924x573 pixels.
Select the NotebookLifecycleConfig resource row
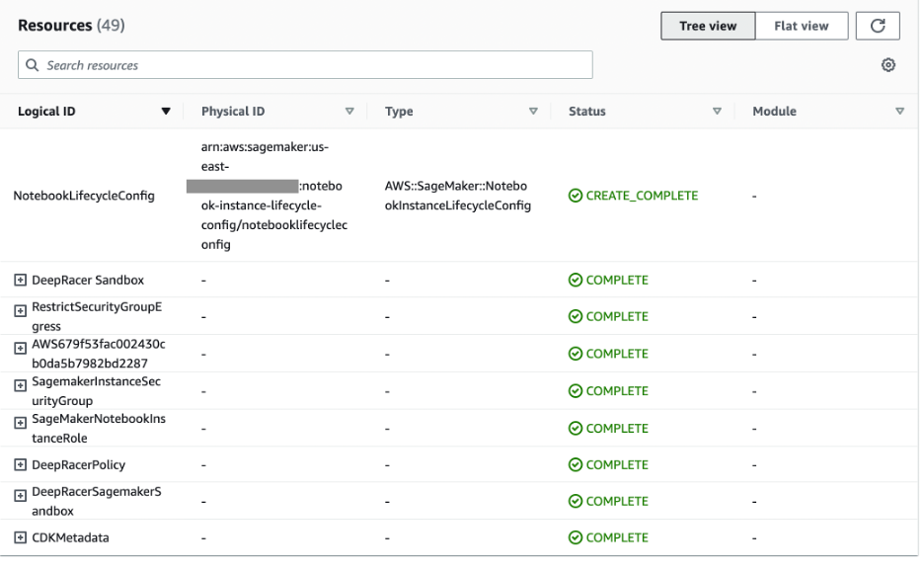click(84, 196)
